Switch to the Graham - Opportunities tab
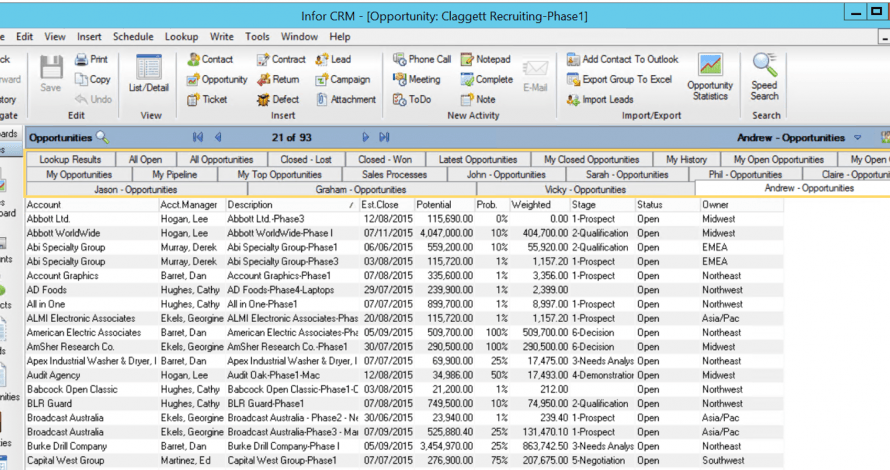The image size is (890, 470). tap(361, 190)
